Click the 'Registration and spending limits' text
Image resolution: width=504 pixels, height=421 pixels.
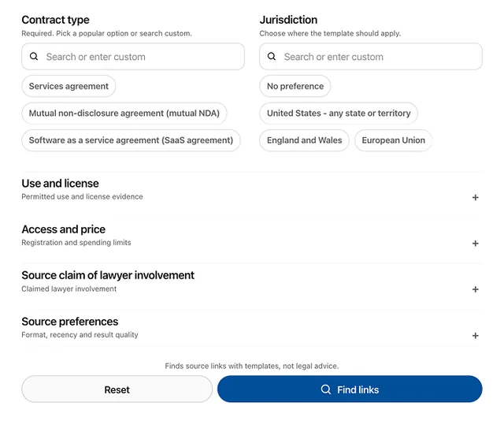click(76, 243)
